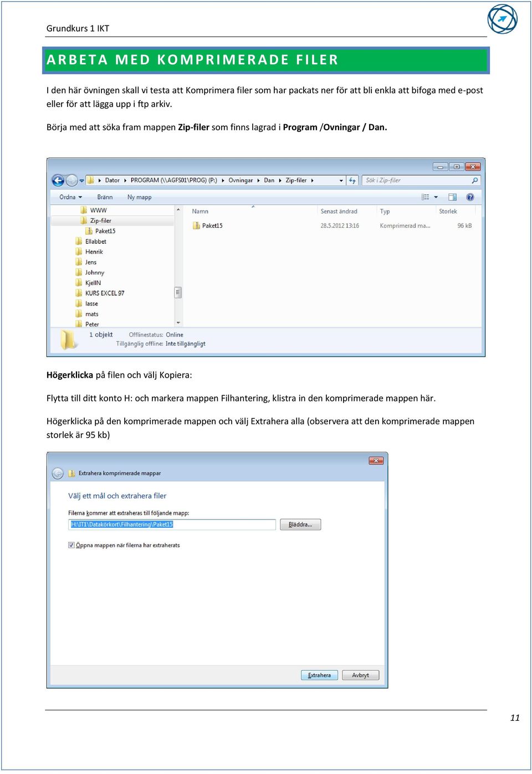
Task: Click the Komprimerad ma... type cell
Action: click(x=405, y=226)
